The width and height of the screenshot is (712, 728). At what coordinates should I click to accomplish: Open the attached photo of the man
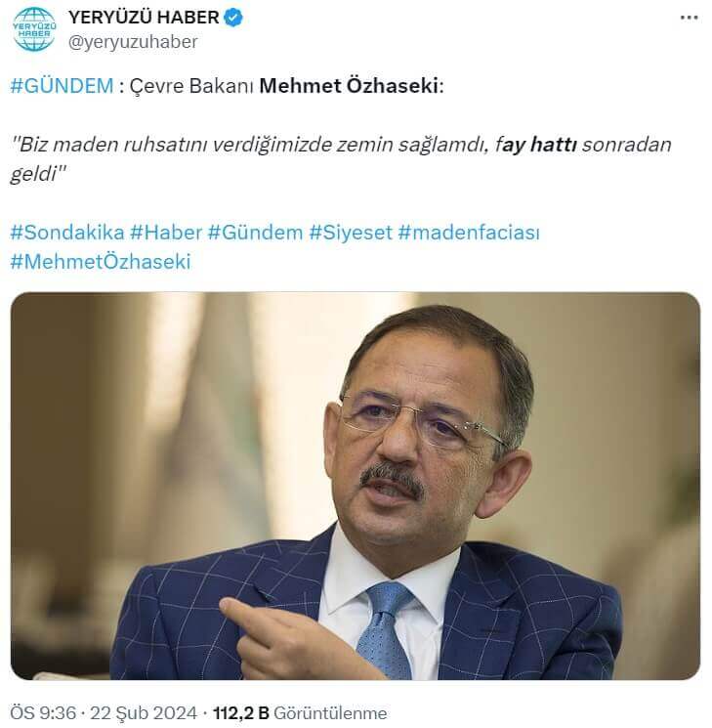click(356, 486)
